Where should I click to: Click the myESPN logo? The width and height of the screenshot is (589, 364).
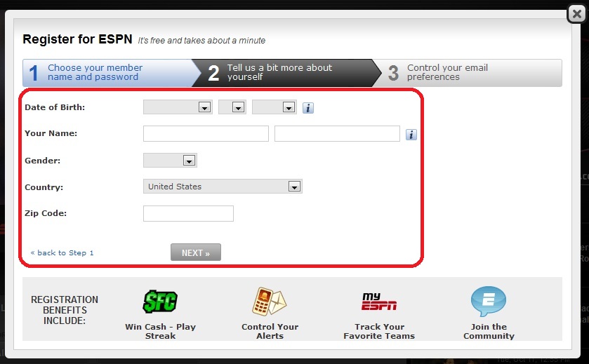point(379,302)
